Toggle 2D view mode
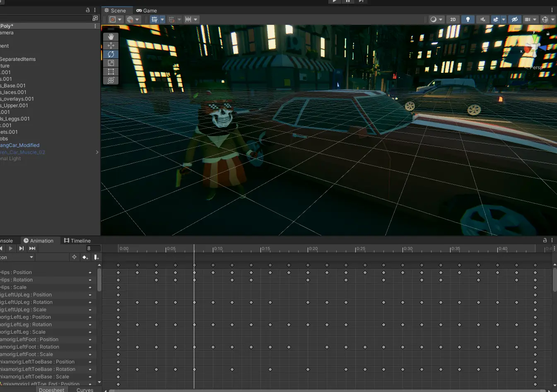 click(x=453, y=19)
